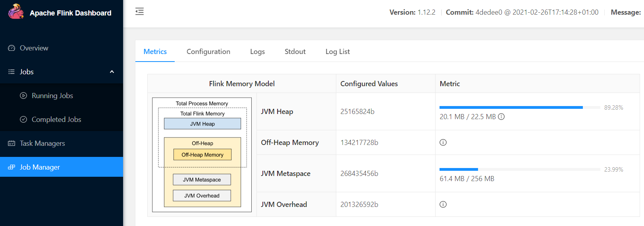Open the Log List tab

[x=337, y=52]
